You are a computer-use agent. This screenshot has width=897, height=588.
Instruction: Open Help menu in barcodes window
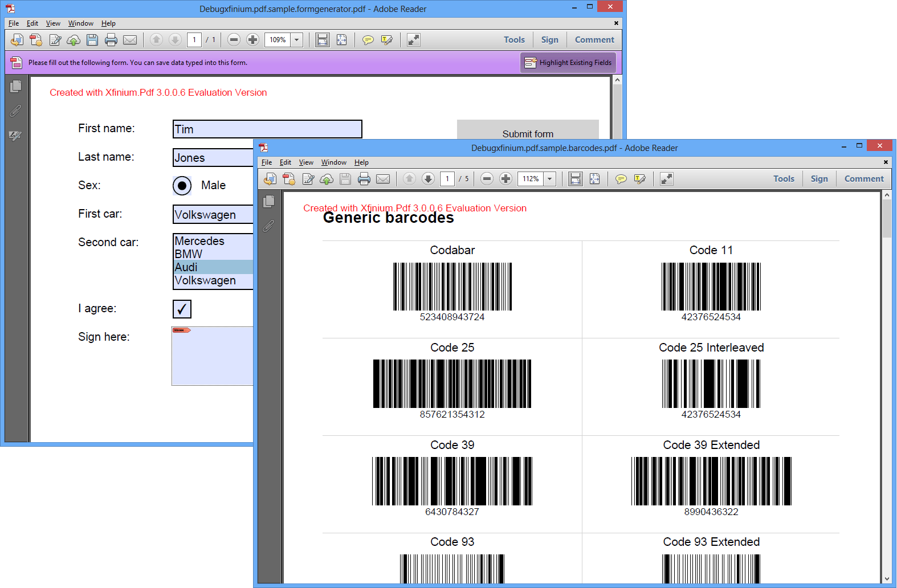coord(361,162)
